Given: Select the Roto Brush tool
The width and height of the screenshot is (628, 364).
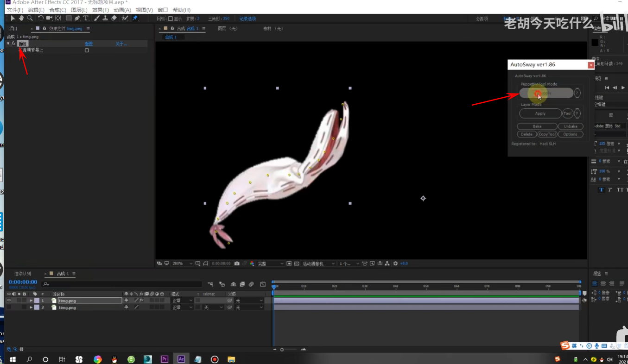Looking at the screenshot, I should point(125,18).
